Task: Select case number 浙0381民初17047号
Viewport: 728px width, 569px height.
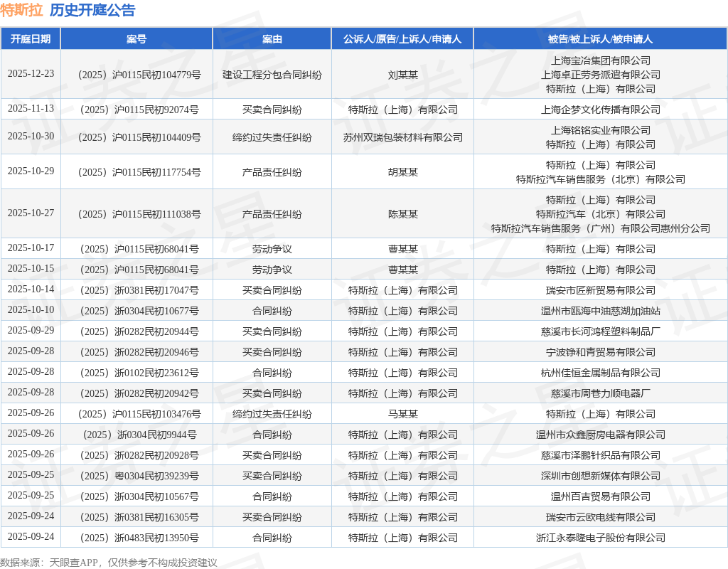Action: tap(139, 290)
